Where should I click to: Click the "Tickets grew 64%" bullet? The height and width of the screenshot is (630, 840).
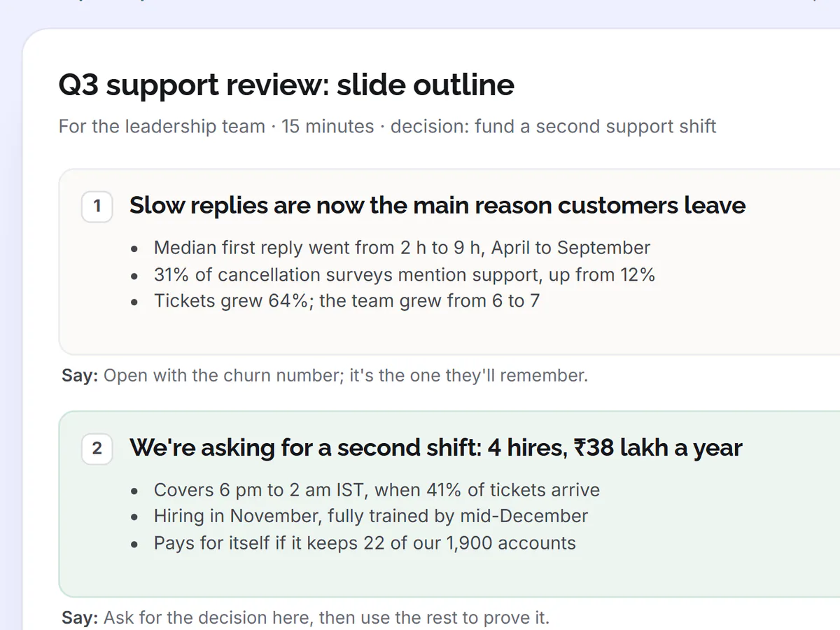[x=346, y=301]
